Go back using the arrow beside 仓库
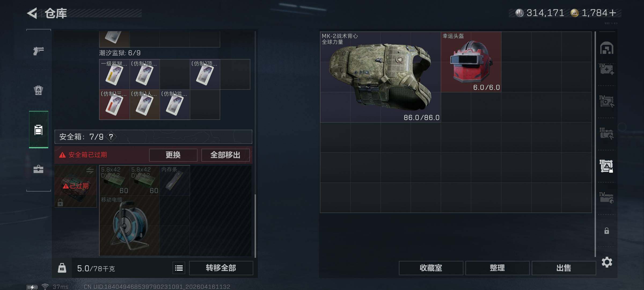 coord(32,13)
